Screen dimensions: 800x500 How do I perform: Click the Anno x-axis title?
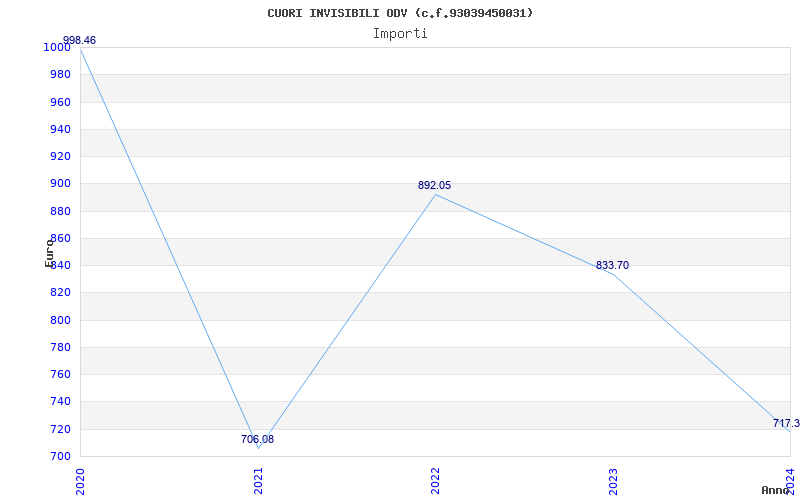776,490
